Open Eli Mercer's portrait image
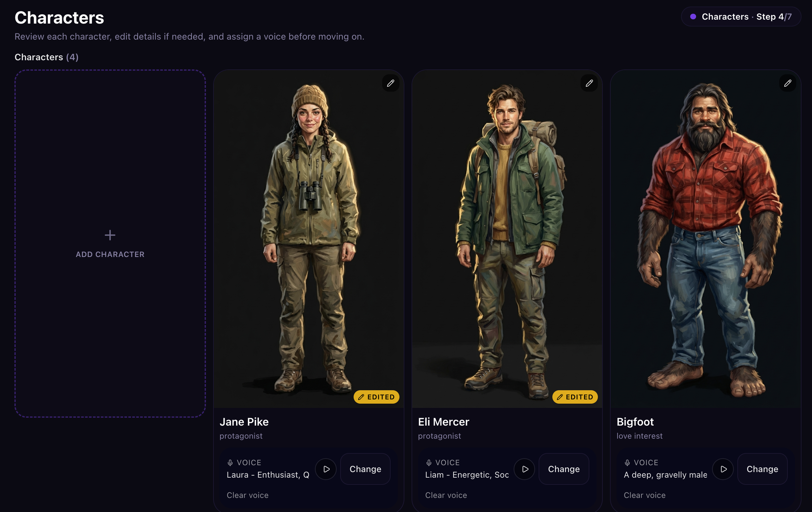Screen dimensions: 812x512 pyautogui.click(x=507, y=239)
